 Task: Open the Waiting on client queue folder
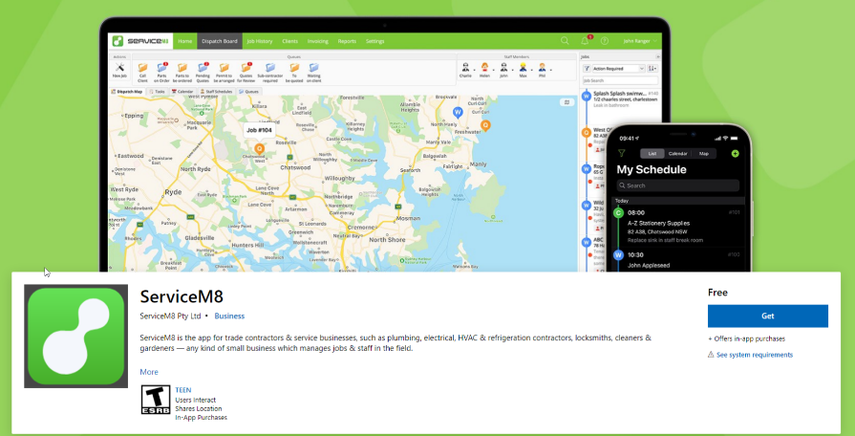pos(314,72)
